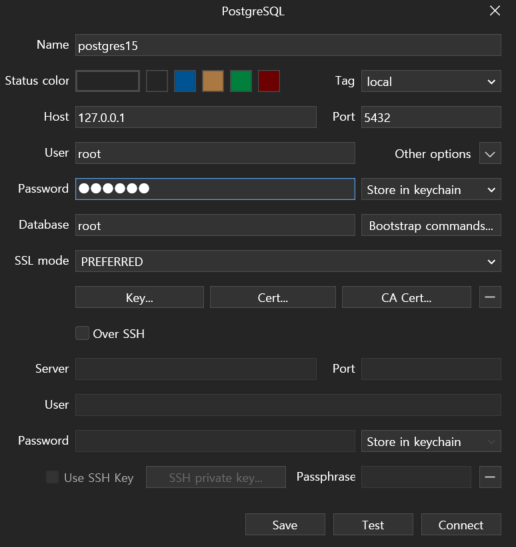This screenshot has width=516, height=547.
Task: Click the SSH User field
Action: (x=288, y=405)
